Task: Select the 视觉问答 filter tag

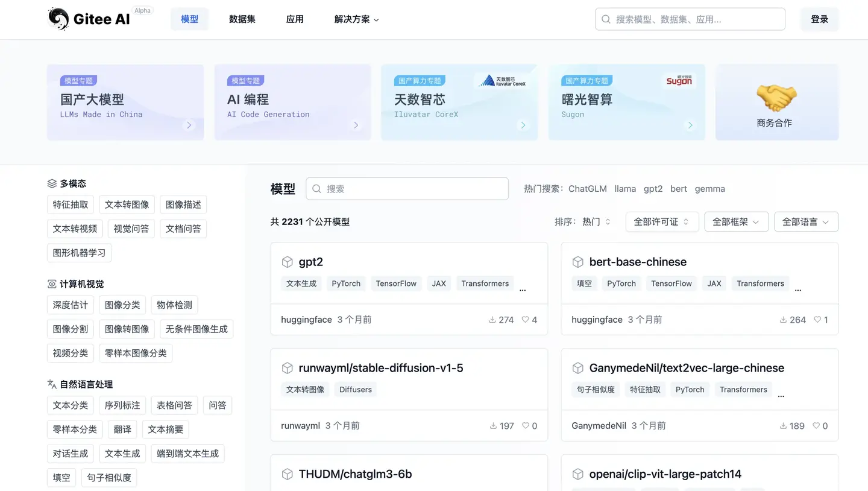Action: (131, 229)
